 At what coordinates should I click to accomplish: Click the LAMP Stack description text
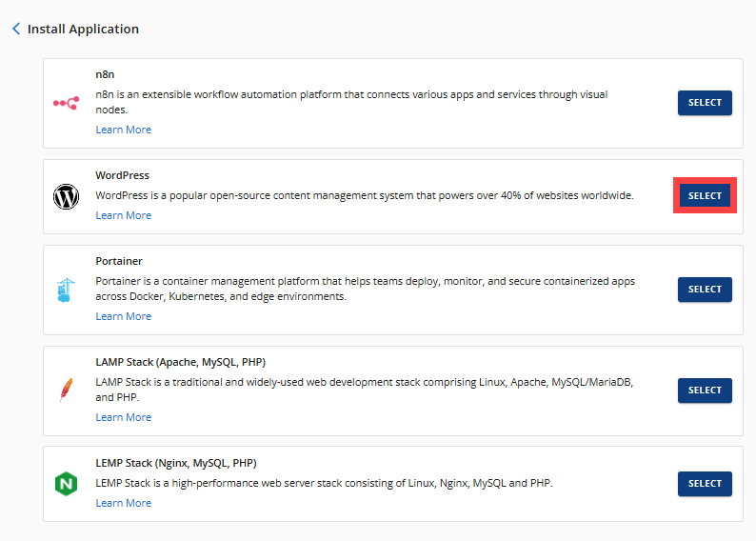pyautogui.click(x=364, y=390)
